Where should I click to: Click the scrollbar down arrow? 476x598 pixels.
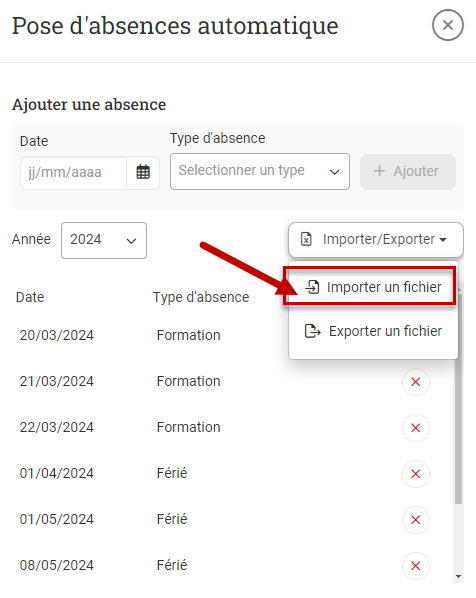pos(458,576)
